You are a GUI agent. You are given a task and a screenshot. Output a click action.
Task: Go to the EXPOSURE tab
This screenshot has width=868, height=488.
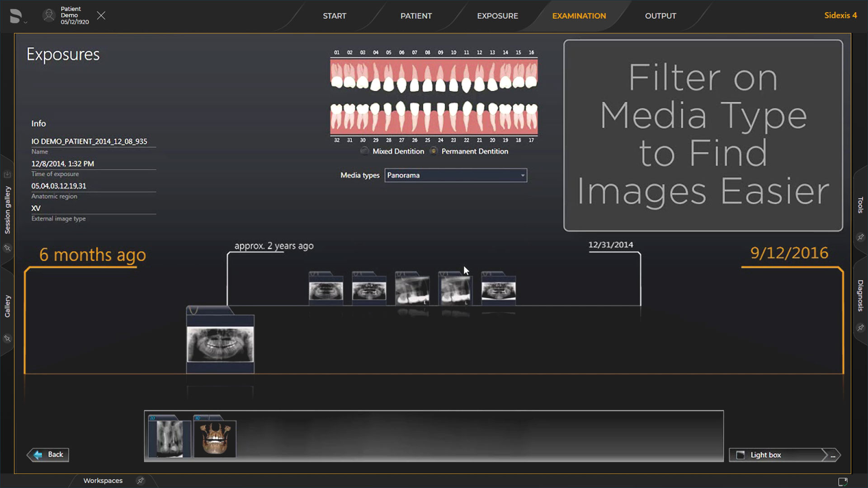[x=497, y=16]
